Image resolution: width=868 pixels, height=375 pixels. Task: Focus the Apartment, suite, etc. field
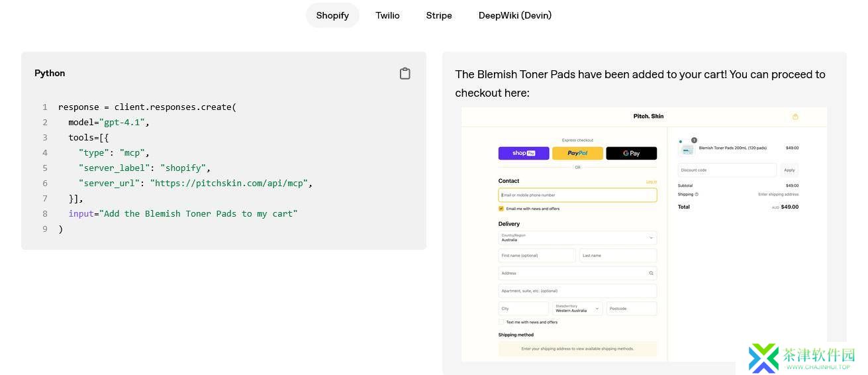coord(577,291)
